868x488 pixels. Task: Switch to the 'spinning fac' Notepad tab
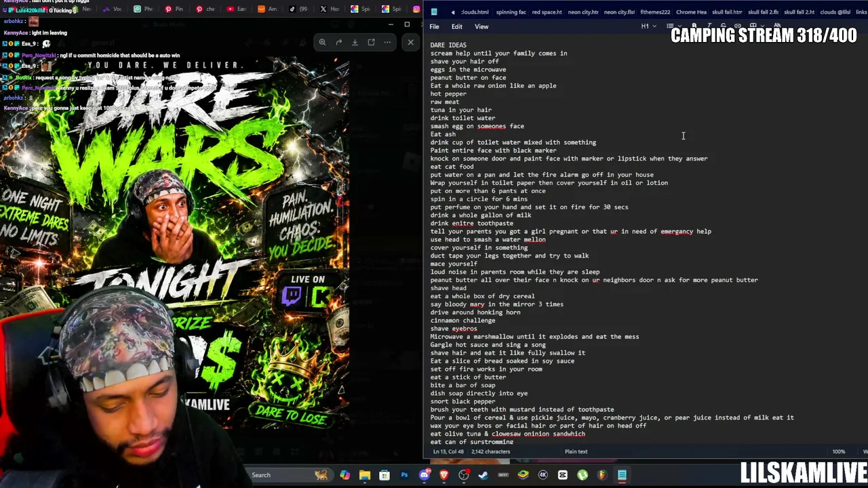coord(511,12)
